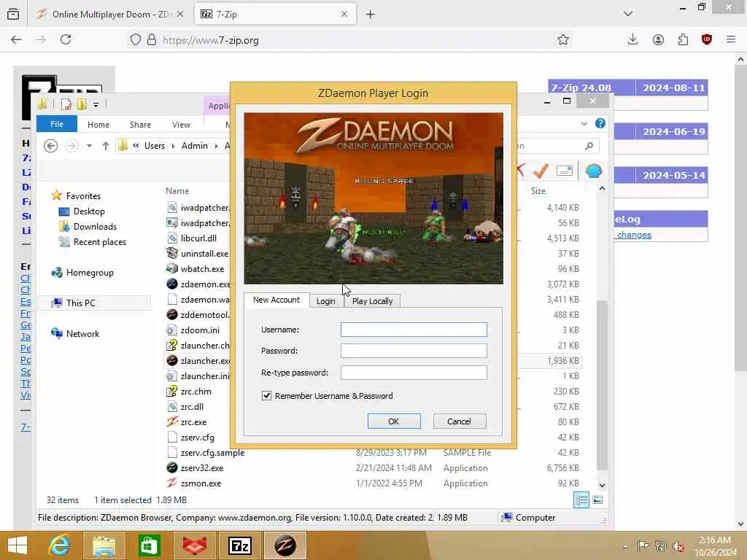
Task: Open the Play Locally tab
Action: click(x=372, y=301)
